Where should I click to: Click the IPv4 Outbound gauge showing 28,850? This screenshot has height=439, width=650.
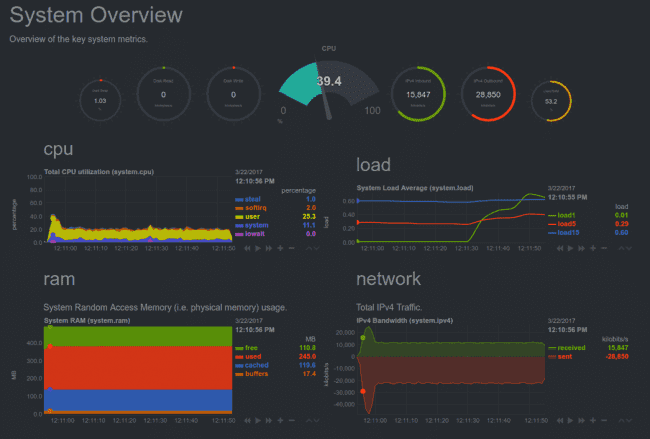point(488,94)
